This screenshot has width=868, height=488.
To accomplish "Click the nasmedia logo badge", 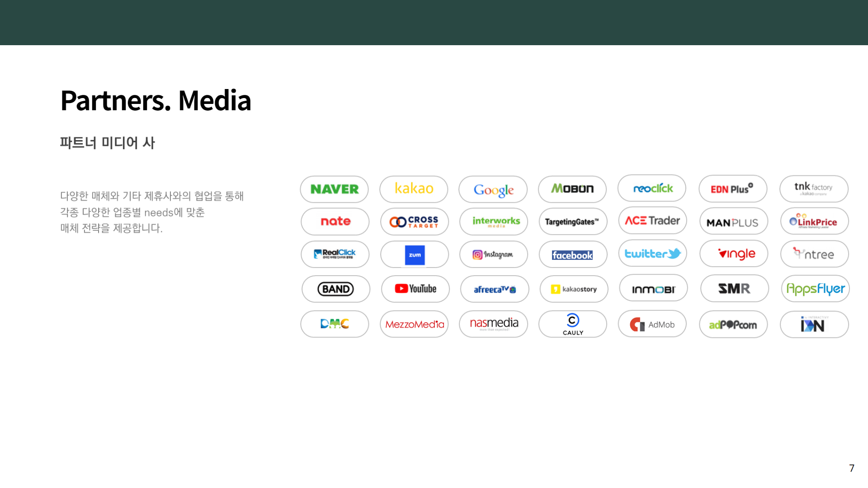I will click(x=493, y=324).
